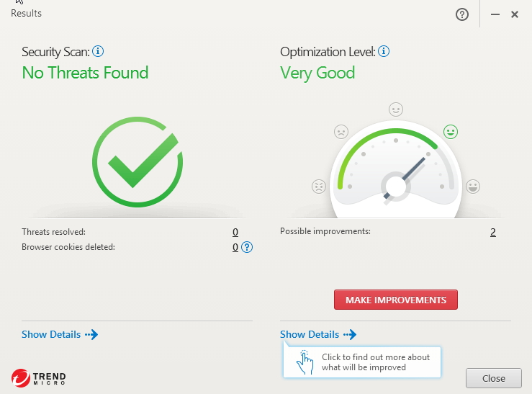This screenshot has width=532, height=394.
Task: Expand Show Details under Security Scan
Action: 59,334
